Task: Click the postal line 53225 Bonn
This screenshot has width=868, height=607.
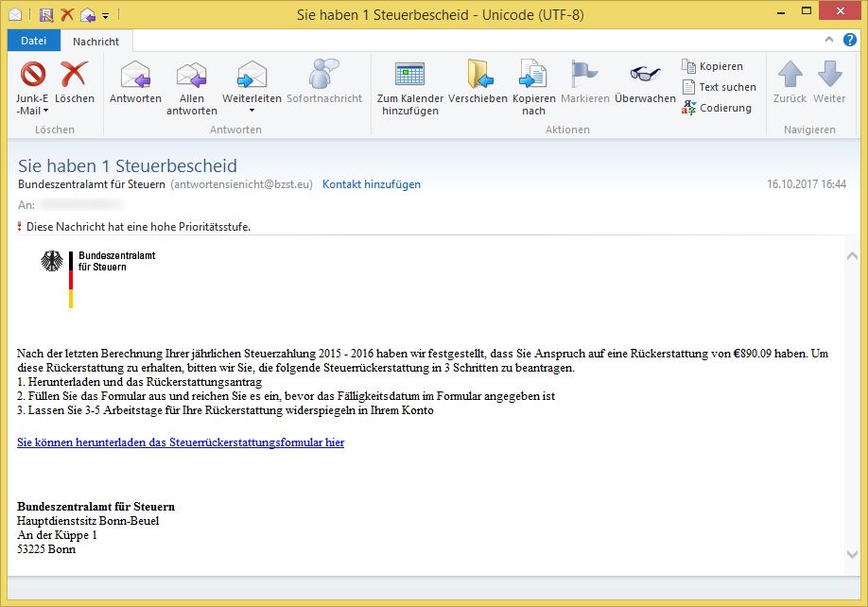Action: 46,549
